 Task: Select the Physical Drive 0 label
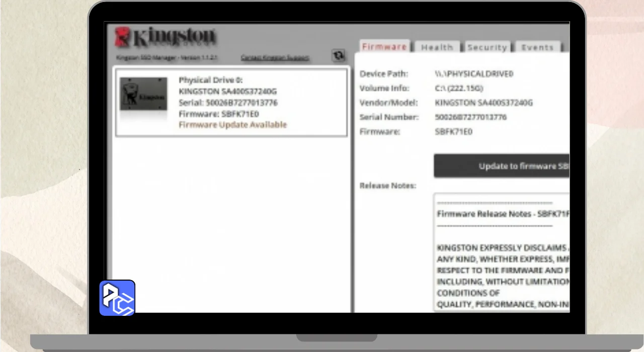click(211, 80)
